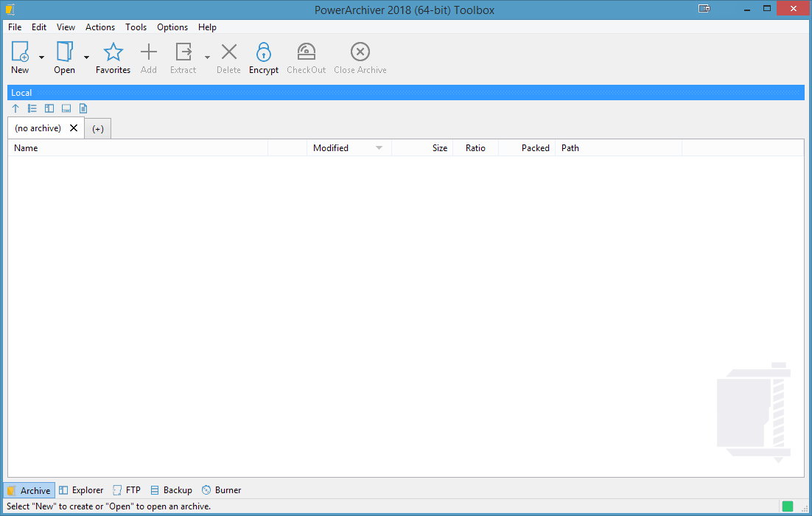
Task: Click the Close Archive toolbar button
Action: pyautogui.click(x=360, y=57)
